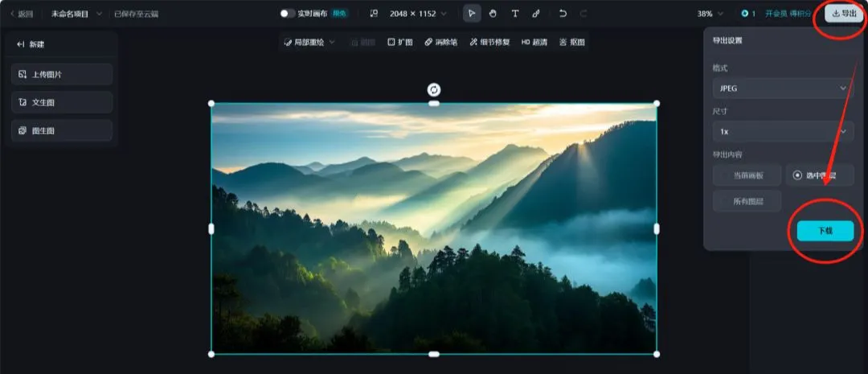
Task: Click the right-edge middle resize handle
Action: [657, 228]
